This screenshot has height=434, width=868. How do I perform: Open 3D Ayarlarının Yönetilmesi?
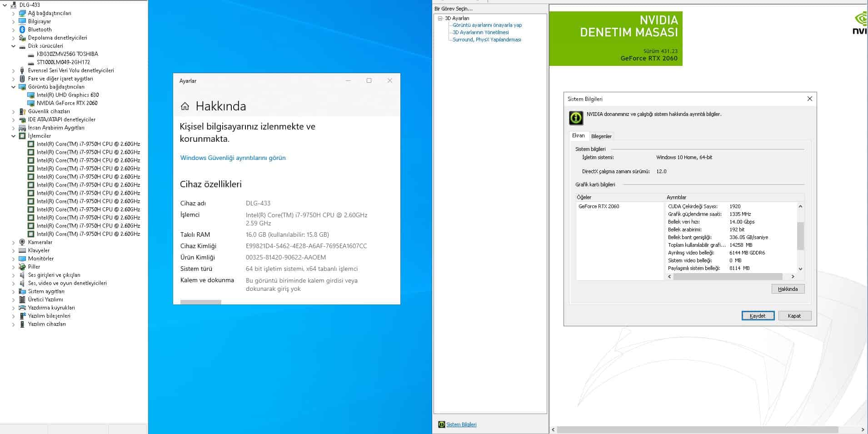(x=481, y=32)
